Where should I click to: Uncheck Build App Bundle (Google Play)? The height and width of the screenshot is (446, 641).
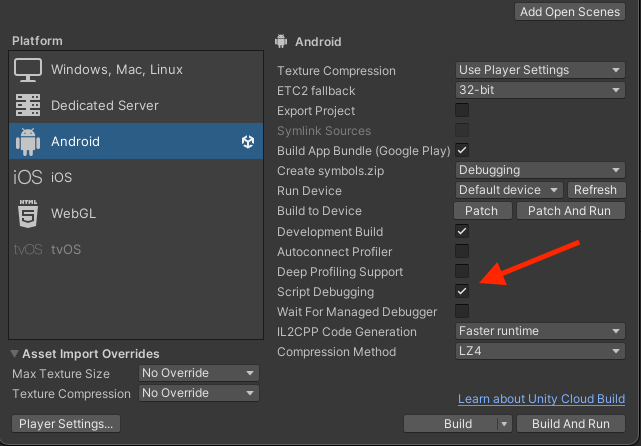pyautogui.click(x=462, y=150)
